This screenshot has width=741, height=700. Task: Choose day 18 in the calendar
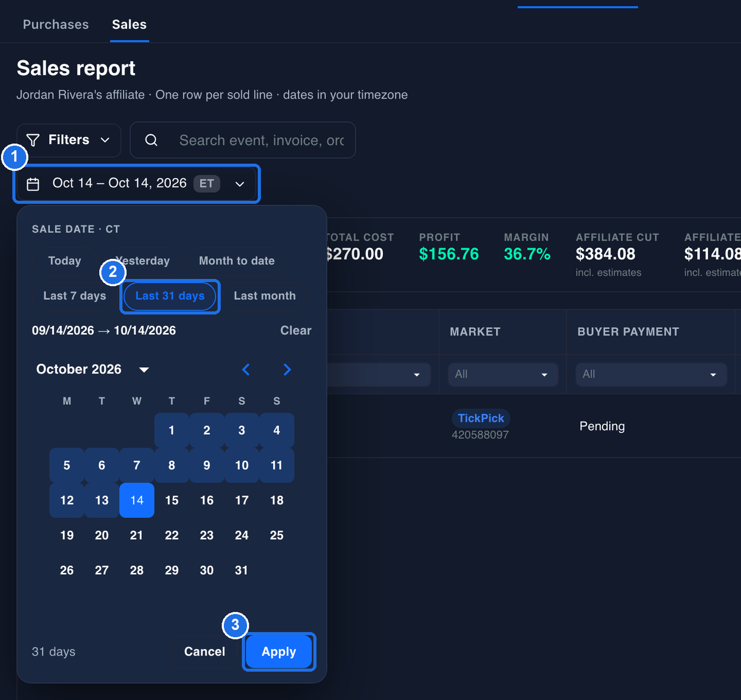coord(277,501)
